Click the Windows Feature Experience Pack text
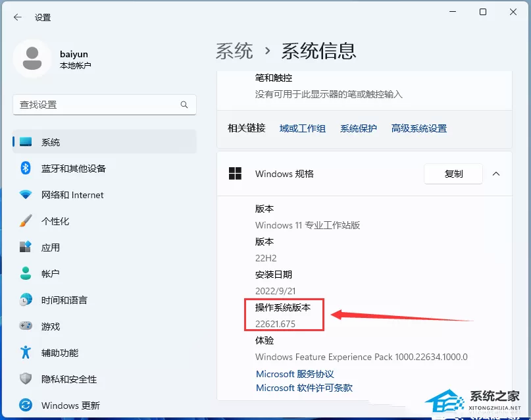531x420 pixels. coord(361,357)
